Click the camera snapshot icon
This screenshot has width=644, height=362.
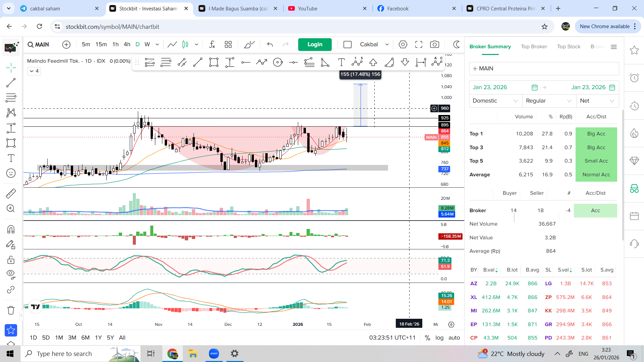[434, 44]
